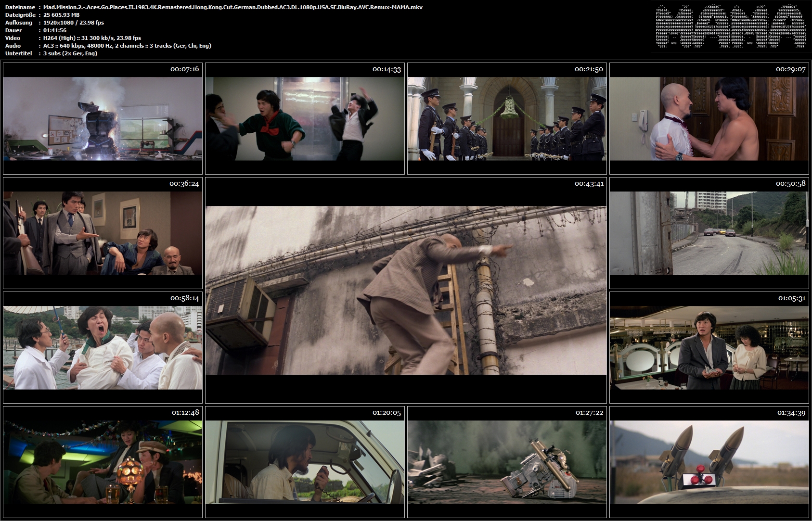
Task: Select the thumbnail at 01:12:48
Action: tap(103, 462)
